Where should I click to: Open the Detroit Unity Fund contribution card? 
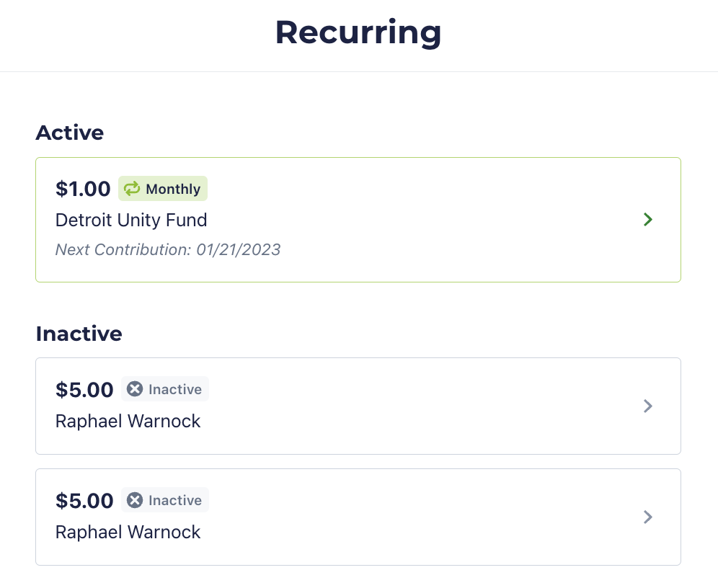pyautogui.click(x=358, y=220)
